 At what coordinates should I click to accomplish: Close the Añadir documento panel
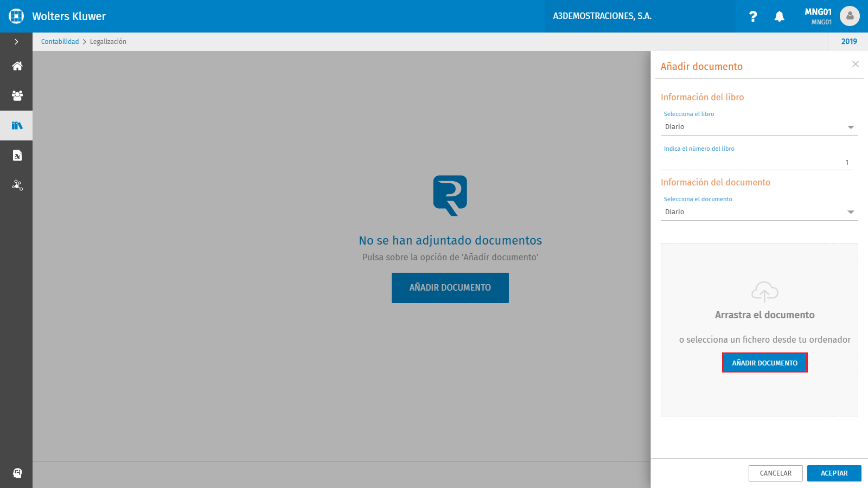click(856, 64)
